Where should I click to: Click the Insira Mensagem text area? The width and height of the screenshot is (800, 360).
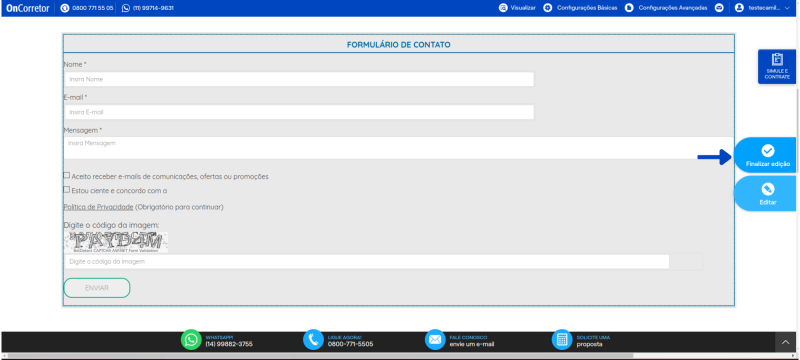click(x=398, y=148)
